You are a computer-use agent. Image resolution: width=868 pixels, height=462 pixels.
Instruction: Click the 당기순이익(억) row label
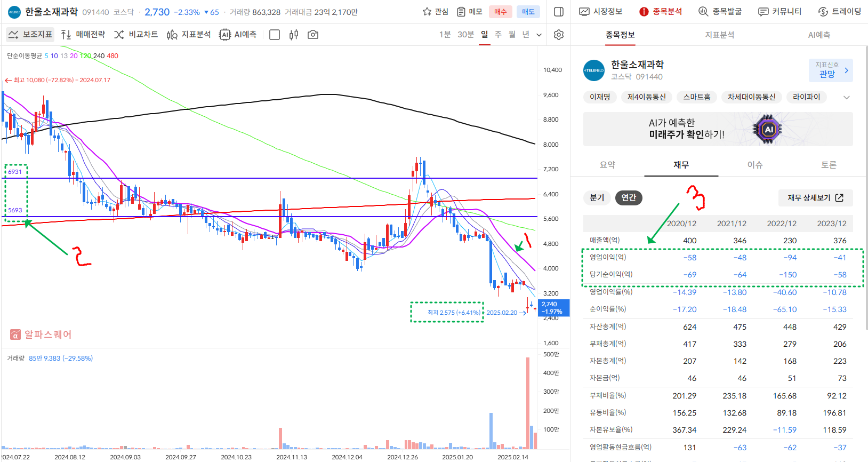tap(611, 274)
